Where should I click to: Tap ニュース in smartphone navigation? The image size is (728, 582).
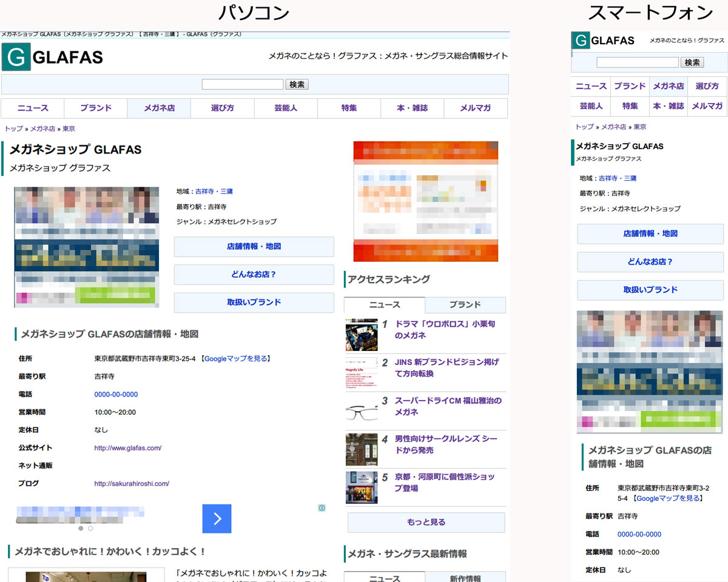coord(591,86)
